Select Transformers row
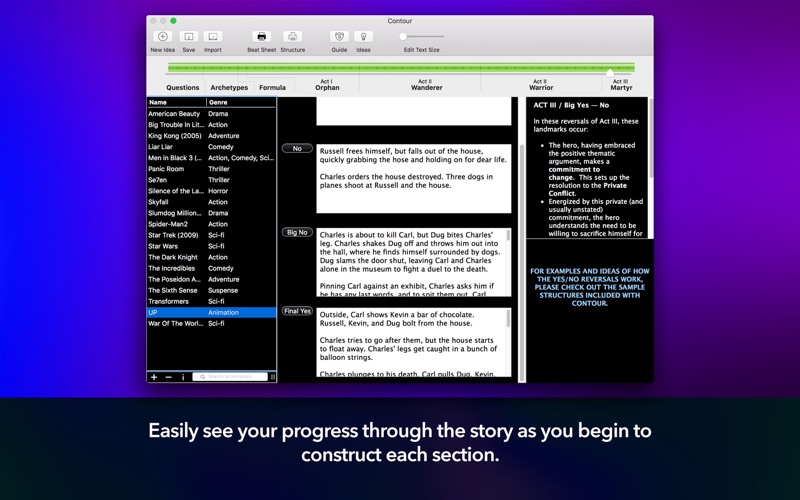 click(x=212, y=302)
